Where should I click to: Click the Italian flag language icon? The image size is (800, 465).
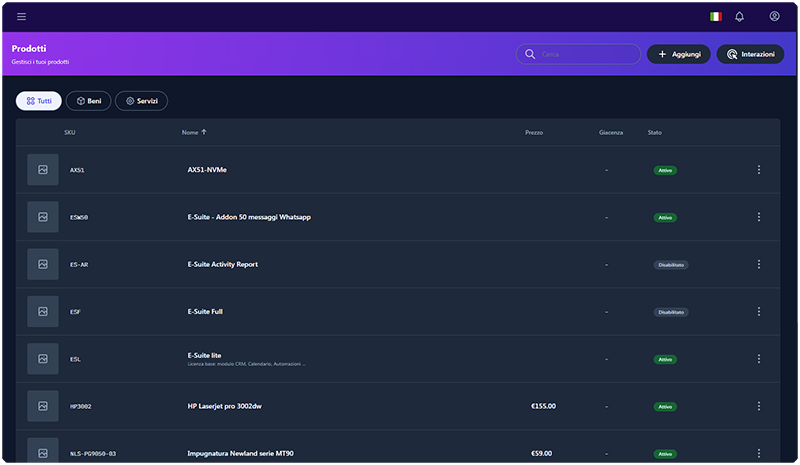[715, 16]
